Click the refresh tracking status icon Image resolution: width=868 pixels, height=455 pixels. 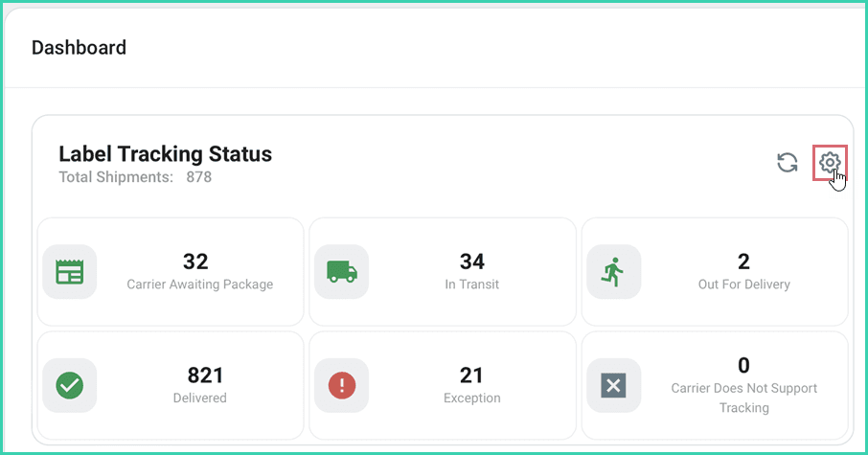(x=788, y=163)
